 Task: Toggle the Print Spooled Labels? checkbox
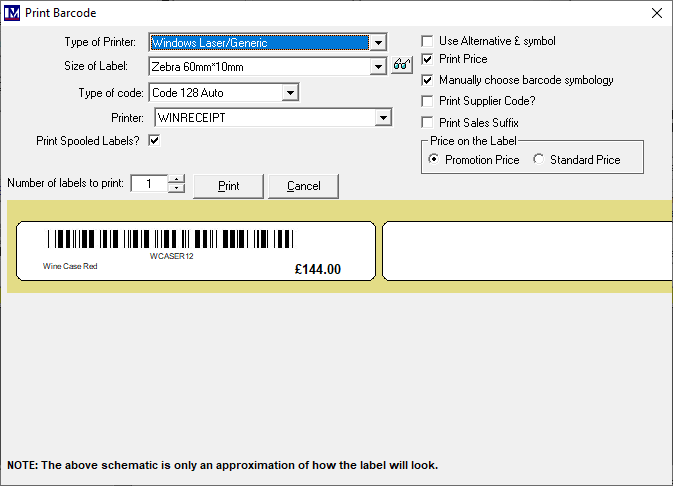[x=154, y=140]
